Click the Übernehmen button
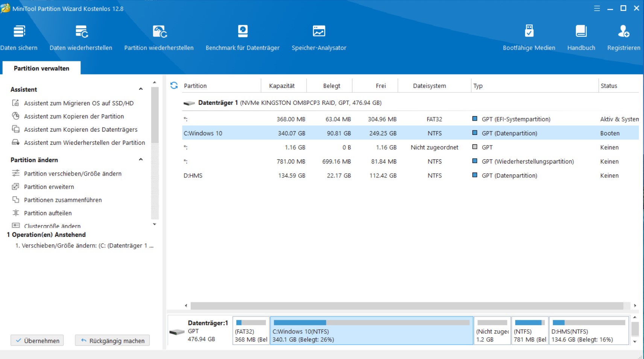 point(37,341)
